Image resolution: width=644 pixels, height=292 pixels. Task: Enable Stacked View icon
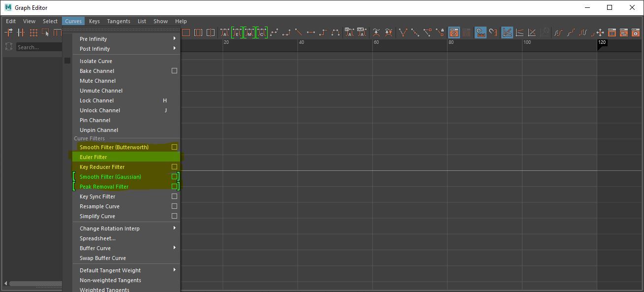[520, 32]
